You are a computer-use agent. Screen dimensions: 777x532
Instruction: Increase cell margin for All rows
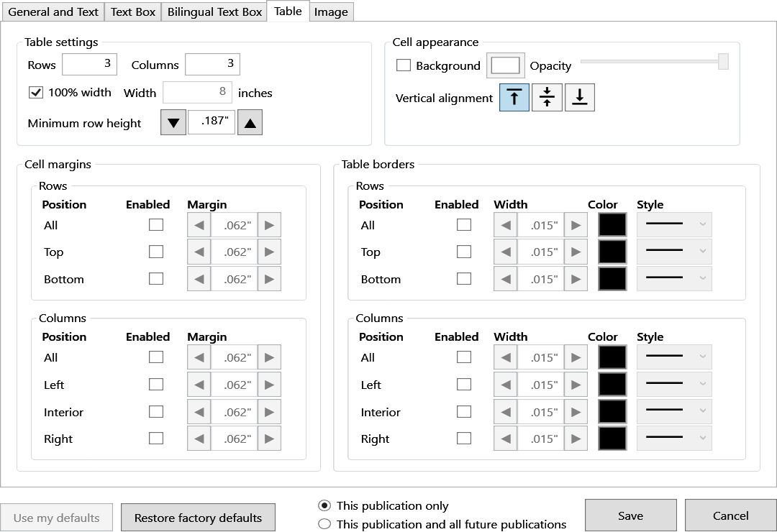pyautogui.click(x=269, y=226)
